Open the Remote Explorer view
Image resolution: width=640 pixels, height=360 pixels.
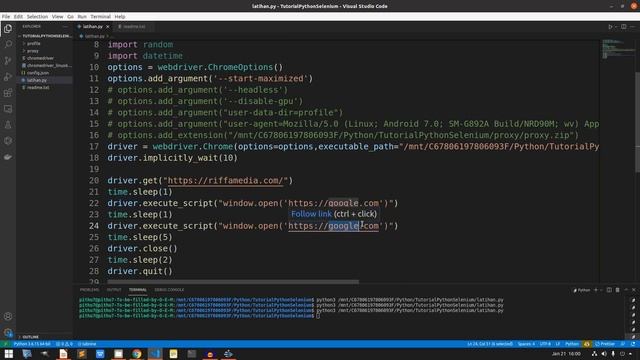(8, 109)
